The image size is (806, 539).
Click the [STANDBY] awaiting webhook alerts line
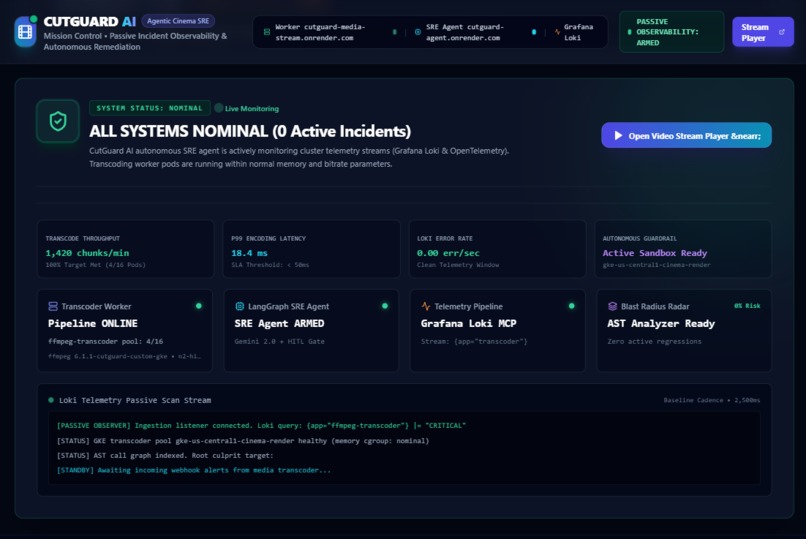tap(194, 470)
